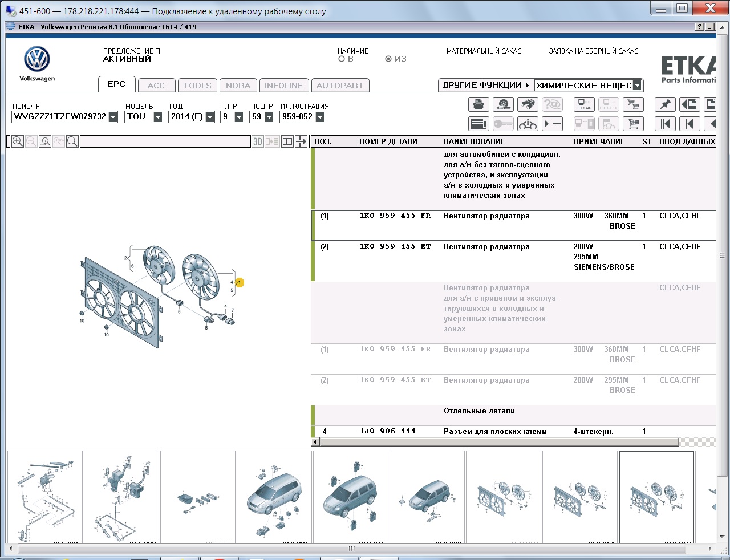Select part row 1K0 959 455 FR 300W
730x560 pixels.
click(x=514, y=225)
